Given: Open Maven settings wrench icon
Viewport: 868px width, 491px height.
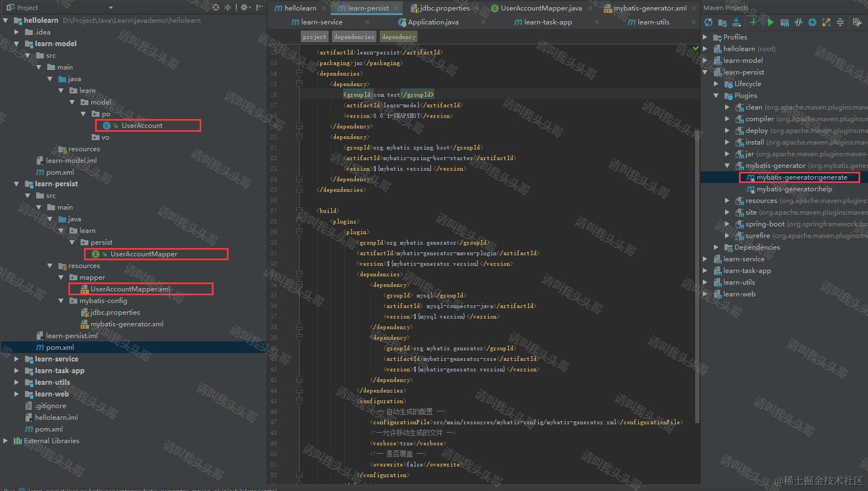Looking at the screenshot, I should pos(857,22).
